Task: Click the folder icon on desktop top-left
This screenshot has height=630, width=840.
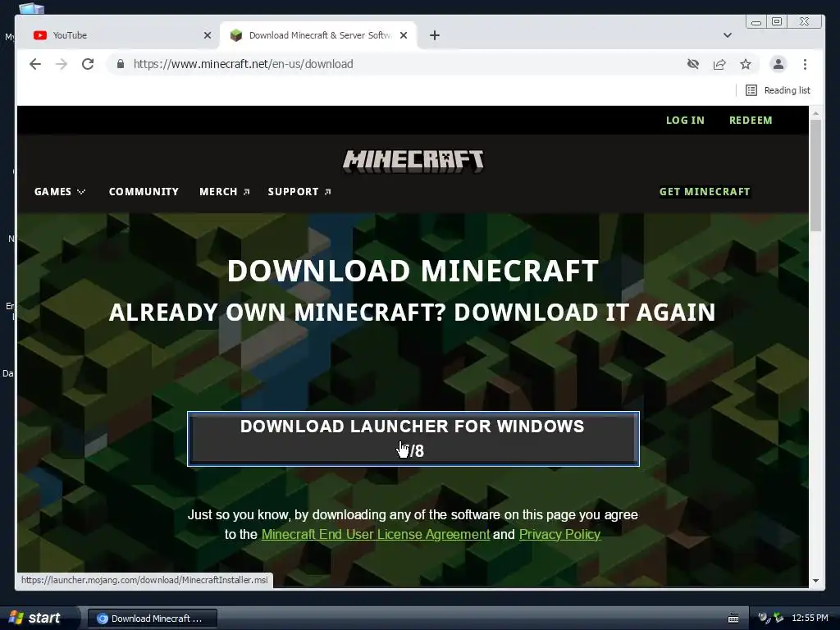Action: [x=31, y=8]
